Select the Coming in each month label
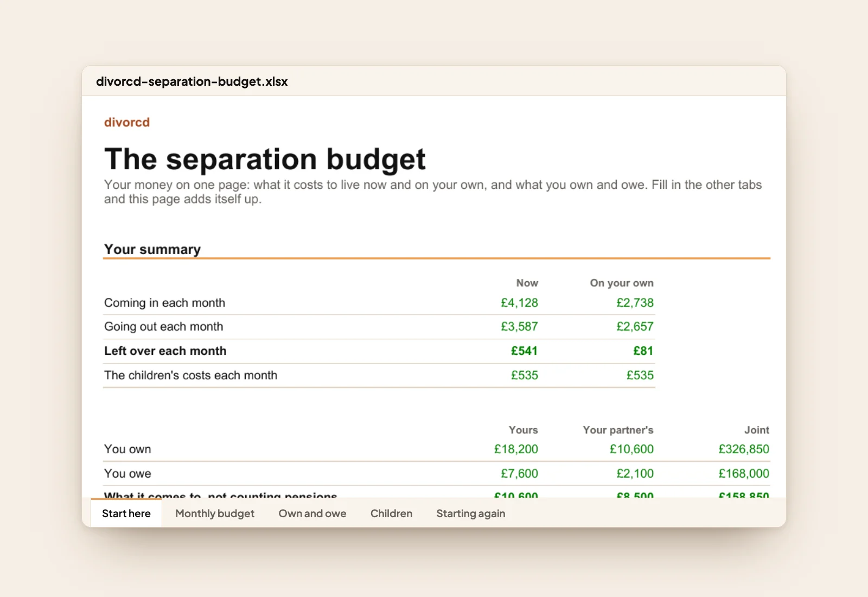 (x=165, y=303)
